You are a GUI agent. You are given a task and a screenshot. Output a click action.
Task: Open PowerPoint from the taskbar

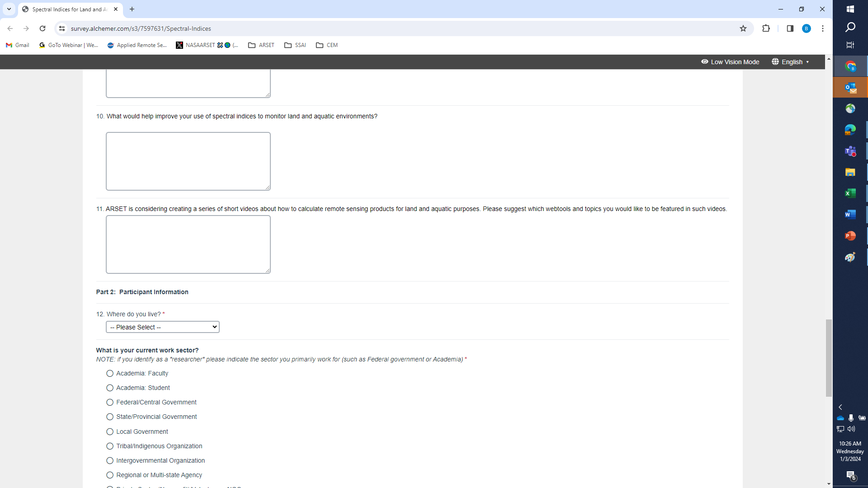(850, 236)
